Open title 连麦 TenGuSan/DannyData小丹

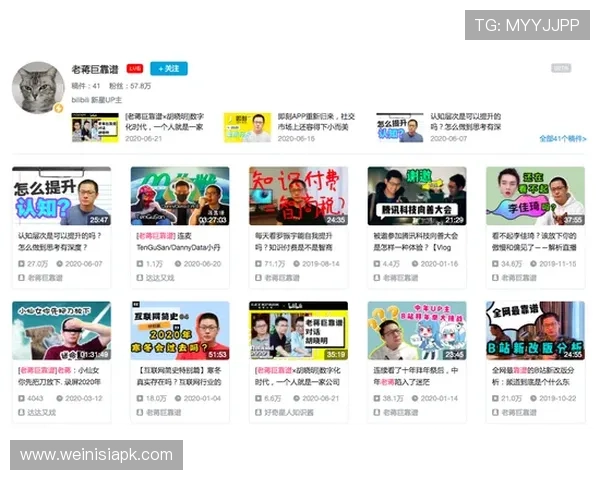(178, 242)
